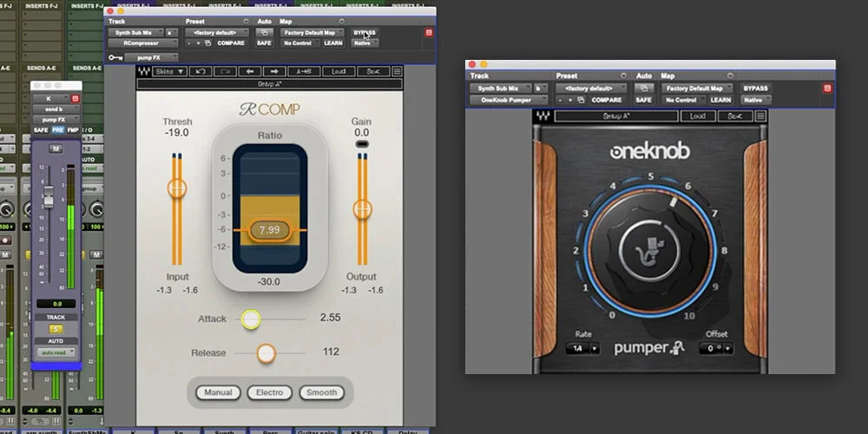
Task: Click Save in the OneKnob Pumper toolbar
Action: [735, 116]
